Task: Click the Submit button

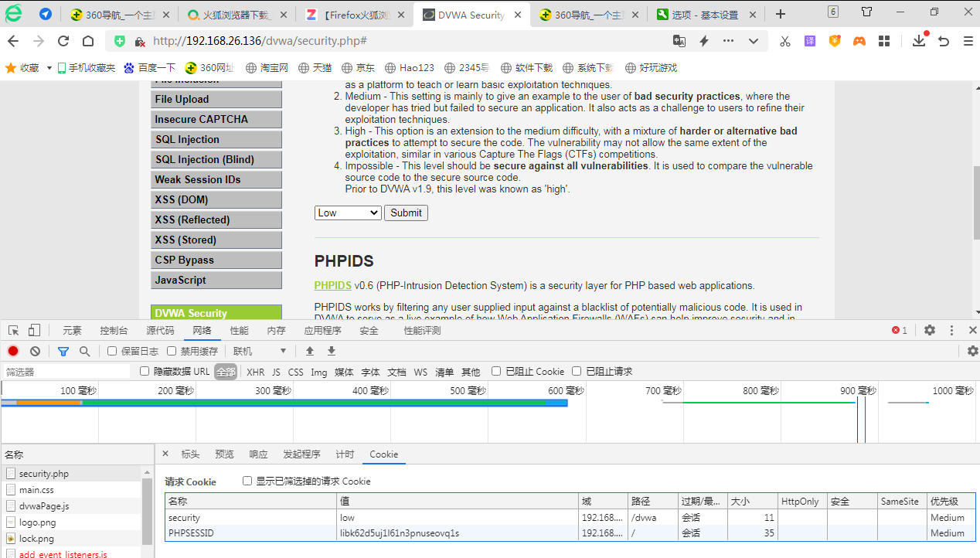Action: point(406,213)
